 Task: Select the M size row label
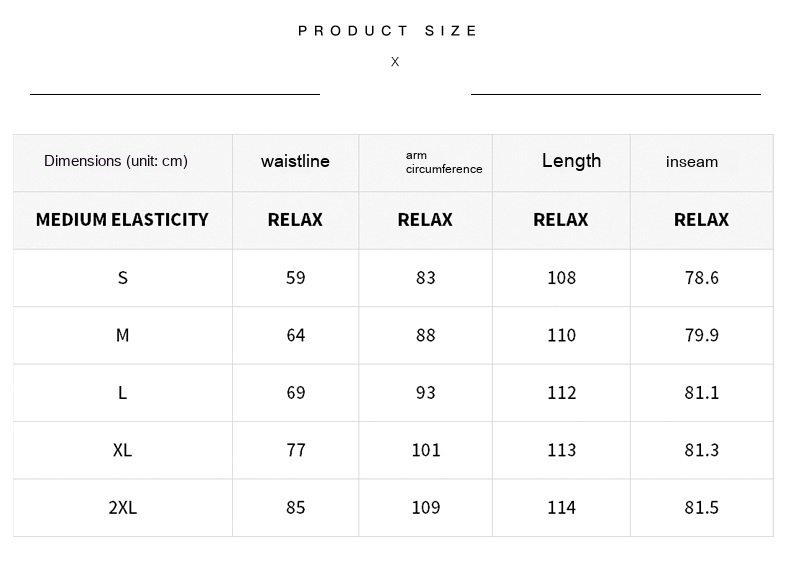[123, 335]
